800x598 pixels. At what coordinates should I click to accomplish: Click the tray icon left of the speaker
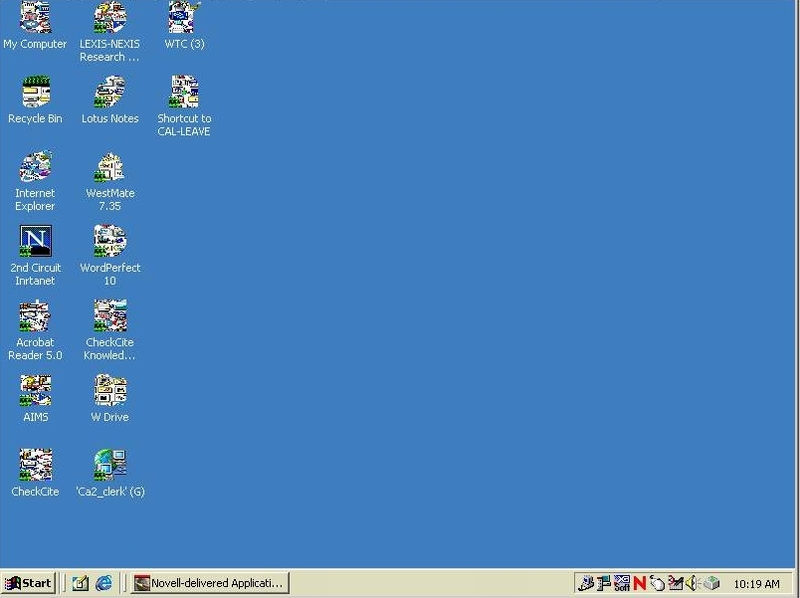click(x=676, y=583)
